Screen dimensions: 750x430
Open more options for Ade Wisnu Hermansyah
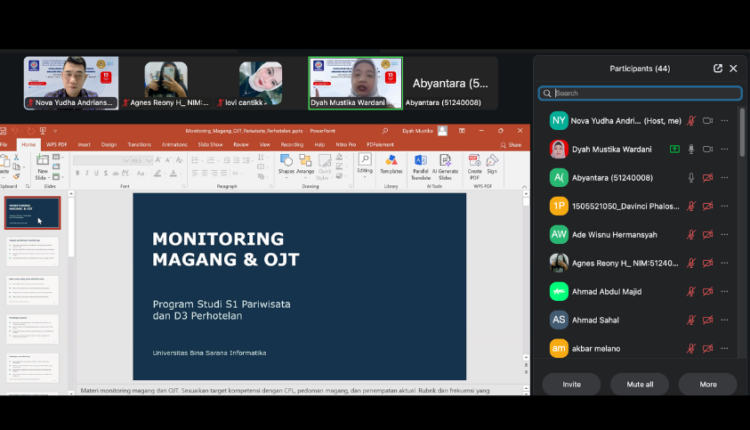tap(725, 235)
